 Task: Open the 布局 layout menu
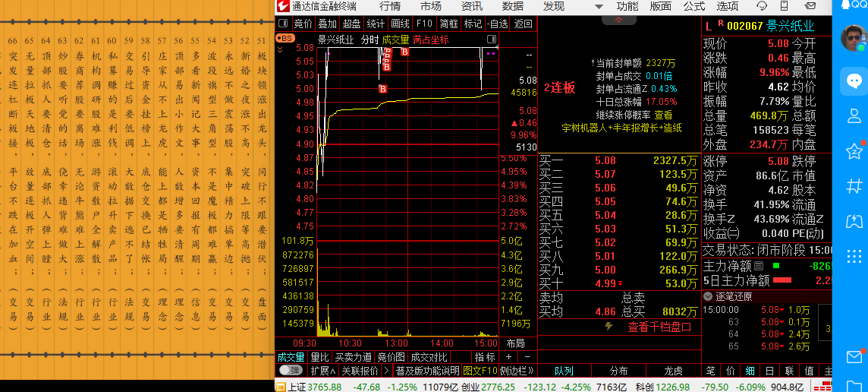pos(515,343)
